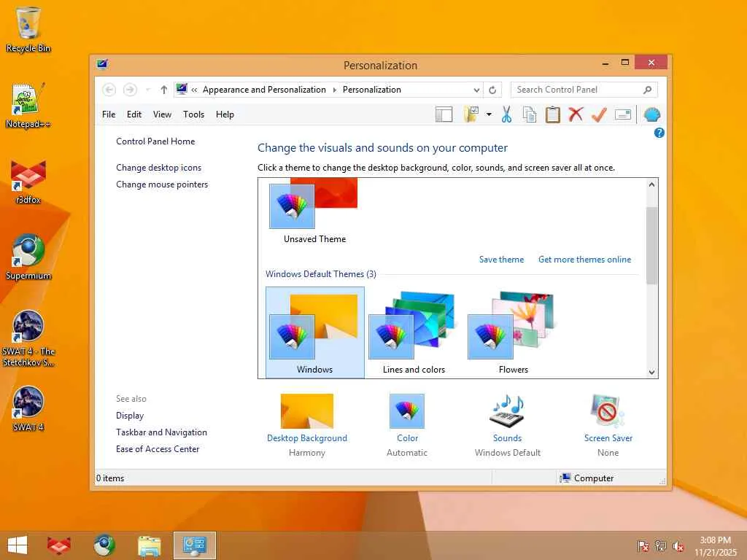Click the theme list scroll-down arrow
747x560 pixels.
point(651,373)
